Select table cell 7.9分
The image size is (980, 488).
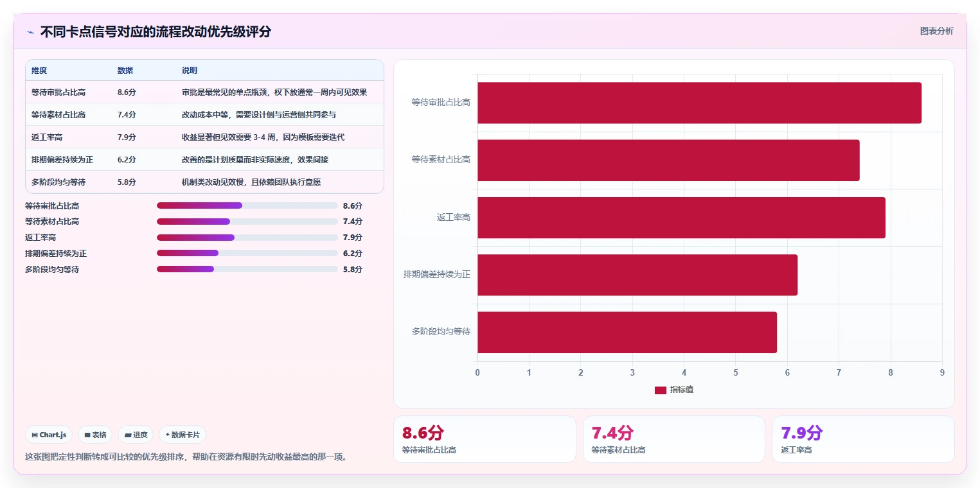127,137
